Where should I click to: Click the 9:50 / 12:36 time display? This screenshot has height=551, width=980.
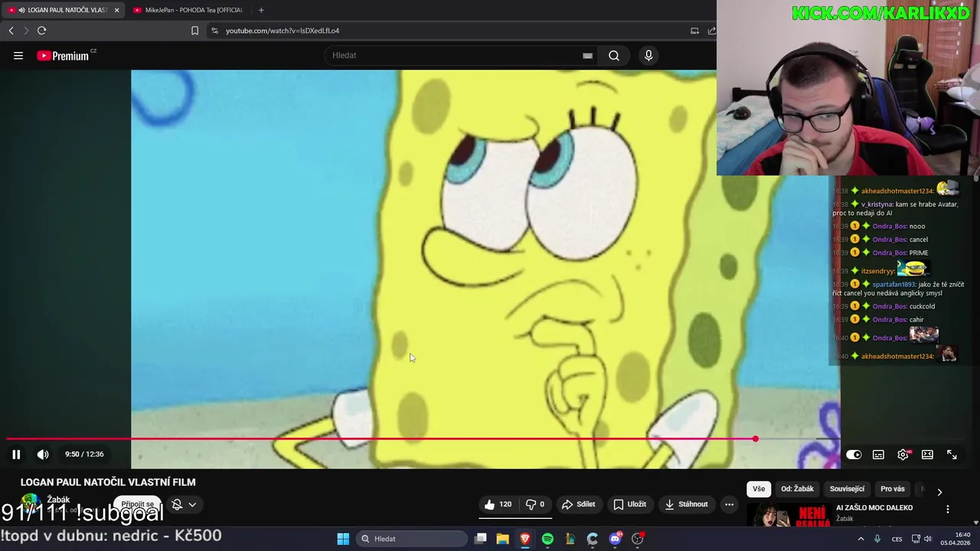pyautogui.click(x=84, y=455)
